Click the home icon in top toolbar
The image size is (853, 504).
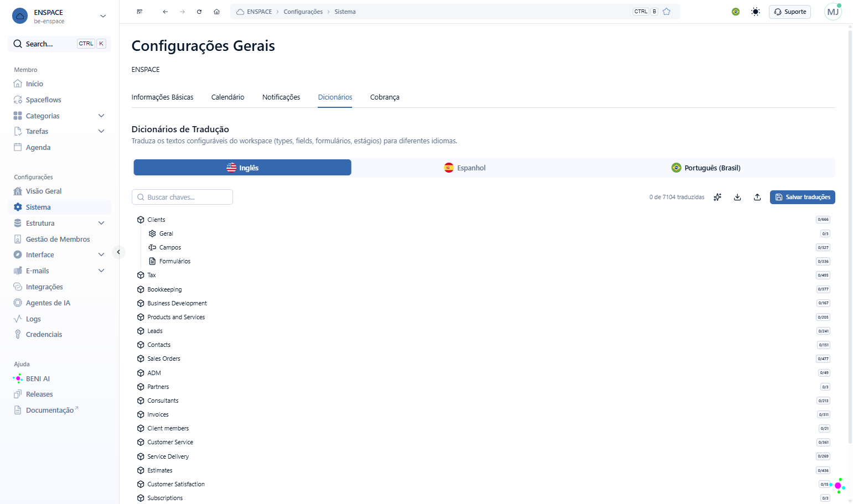(x=216, y=12)
